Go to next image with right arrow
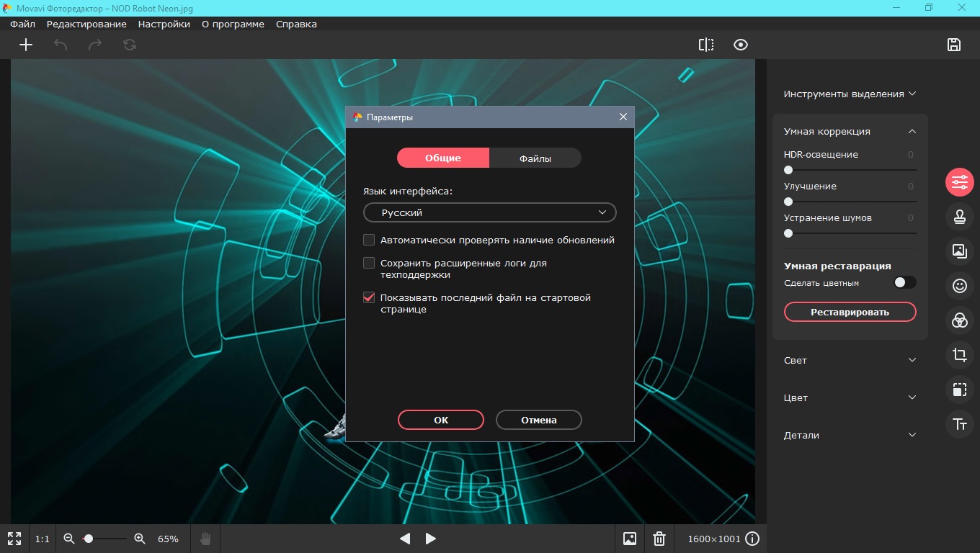This screenshot has width=980, height=553. coord(430,539)
